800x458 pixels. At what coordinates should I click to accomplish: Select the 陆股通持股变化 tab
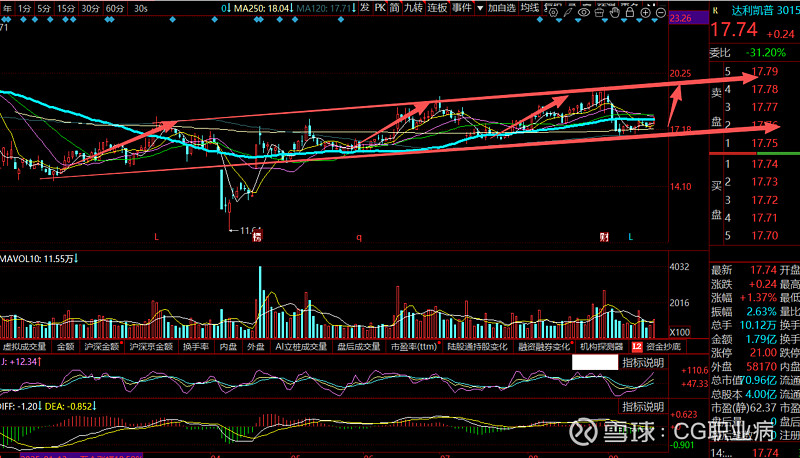[478, 347]
